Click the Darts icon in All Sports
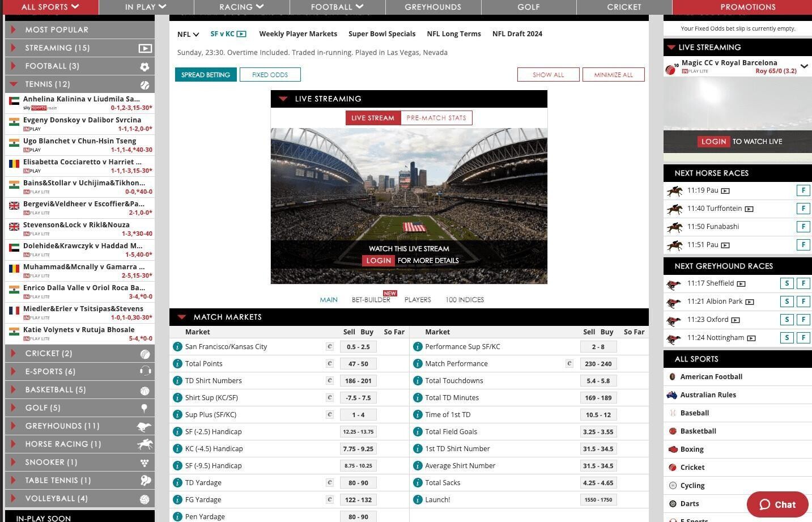812x522 pixels. (673, 504)
